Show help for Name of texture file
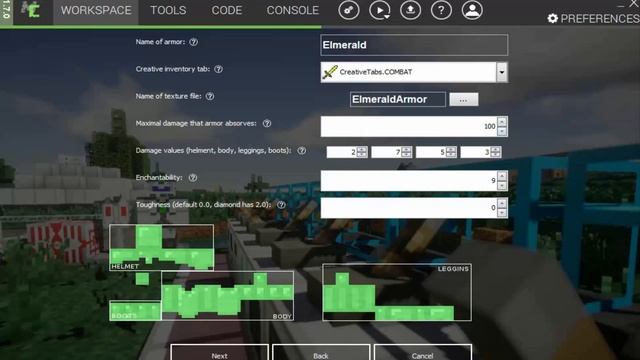 [x=210, y=96]
